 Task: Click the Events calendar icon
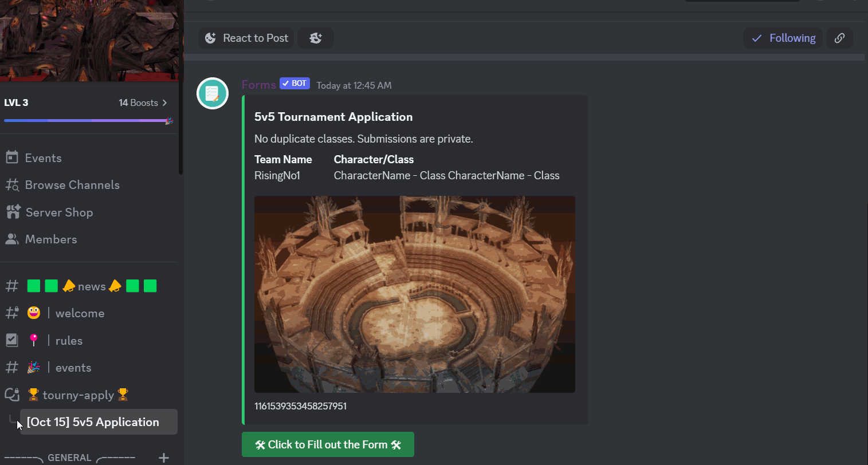pos(12,157)
